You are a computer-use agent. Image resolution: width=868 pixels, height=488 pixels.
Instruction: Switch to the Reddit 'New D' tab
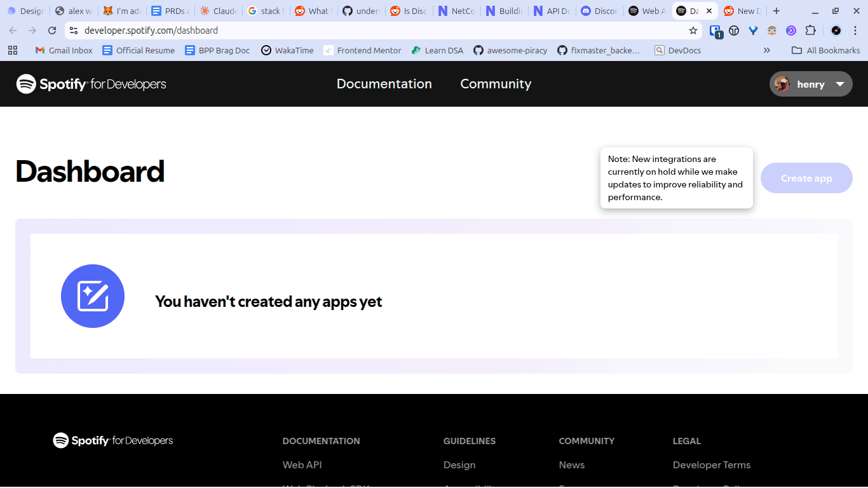coord(743,11)
